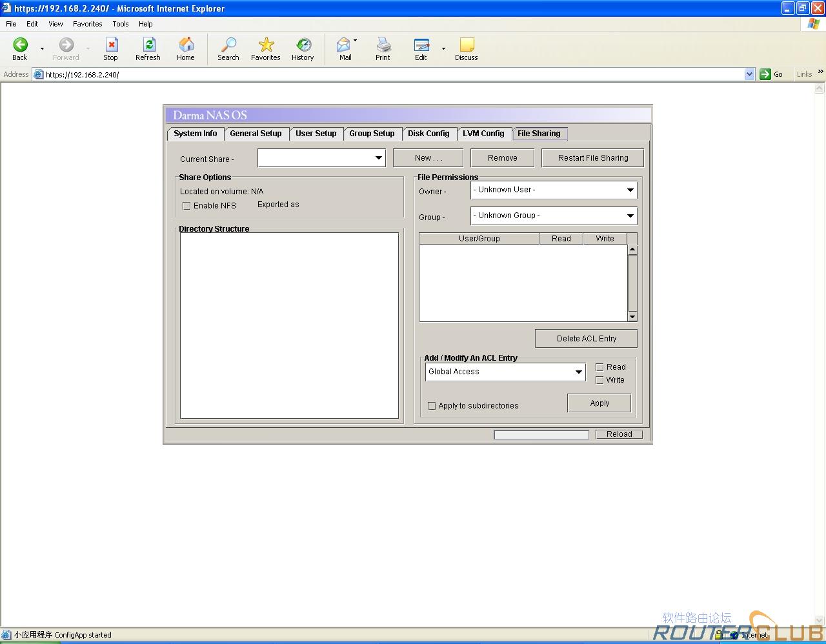Switch to the User Setup tab
The image size is (826, 644).
pyautogui.click(x=316, y=134)
